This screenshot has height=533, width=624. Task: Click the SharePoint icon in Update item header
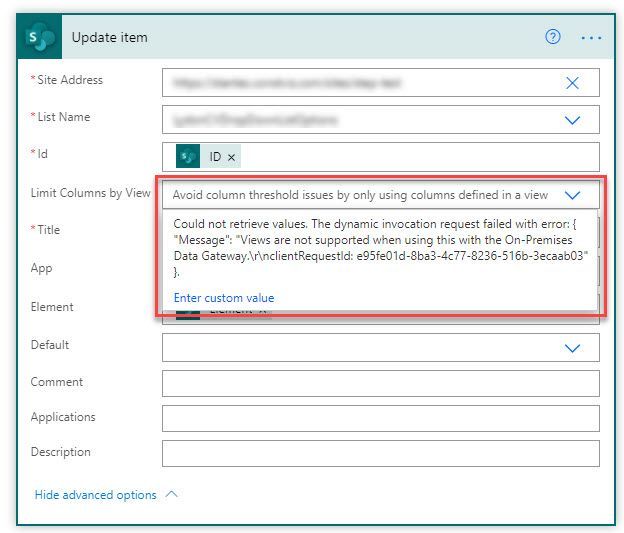[x=40, y=37]
